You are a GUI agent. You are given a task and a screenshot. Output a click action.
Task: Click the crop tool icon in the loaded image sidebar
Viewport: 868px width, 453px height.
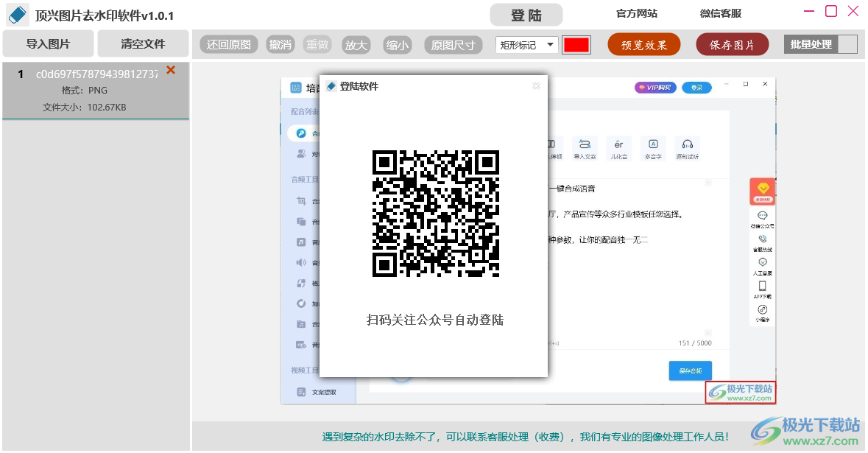point(301,200)
